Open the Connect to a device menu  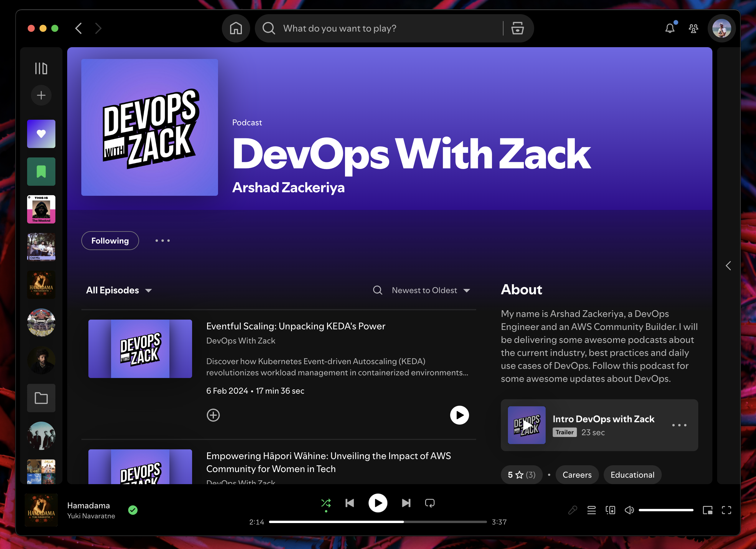(610, 510)
